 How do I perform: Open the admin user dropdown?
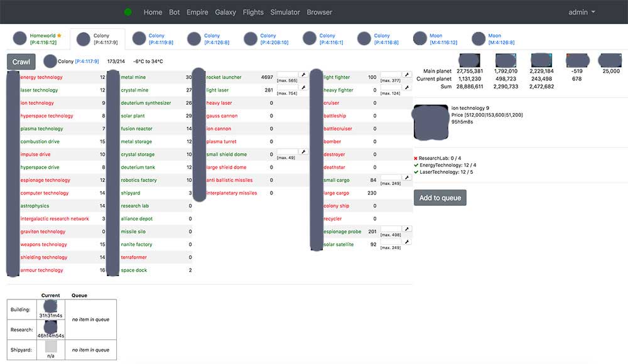[x=582, y=12]
